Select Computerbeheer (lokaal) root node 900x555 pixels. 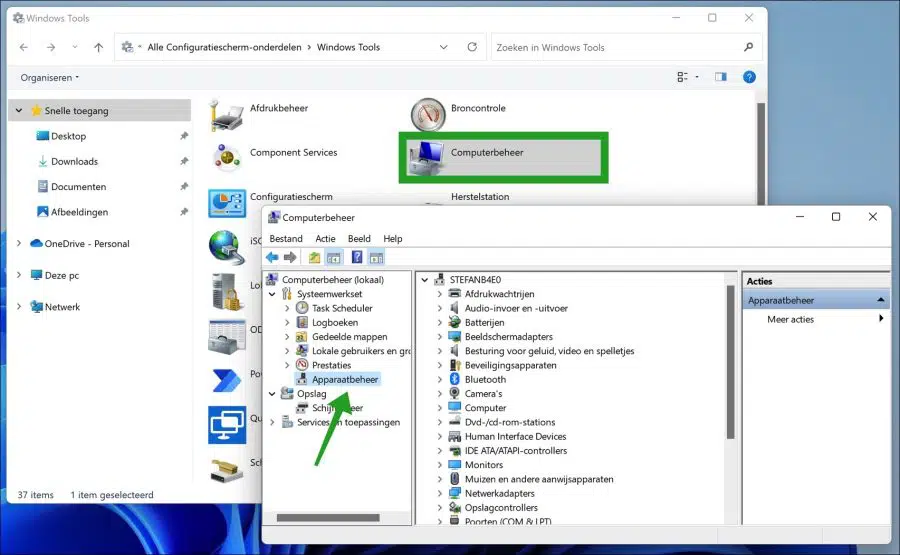tap(333, 280)
